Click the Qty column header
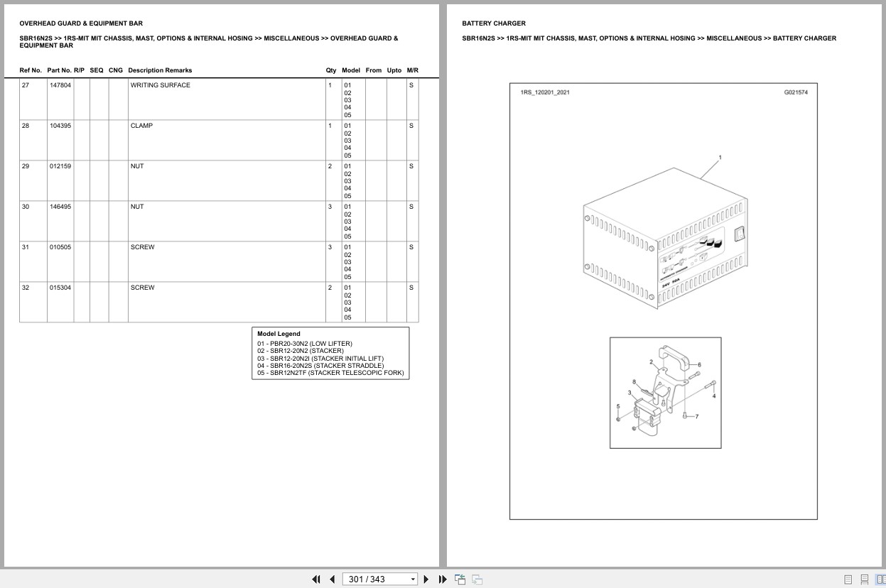The width and height of the screenshot is (886, 588). 331,70
